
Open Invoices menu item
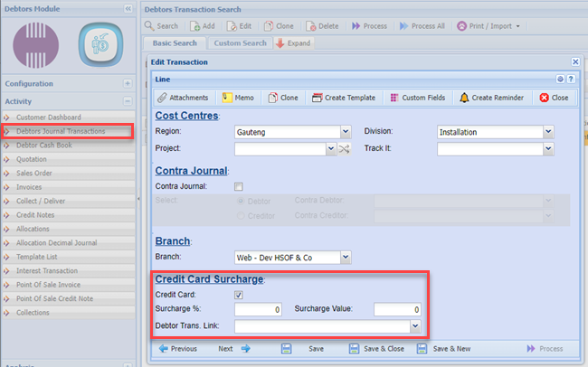68,187
